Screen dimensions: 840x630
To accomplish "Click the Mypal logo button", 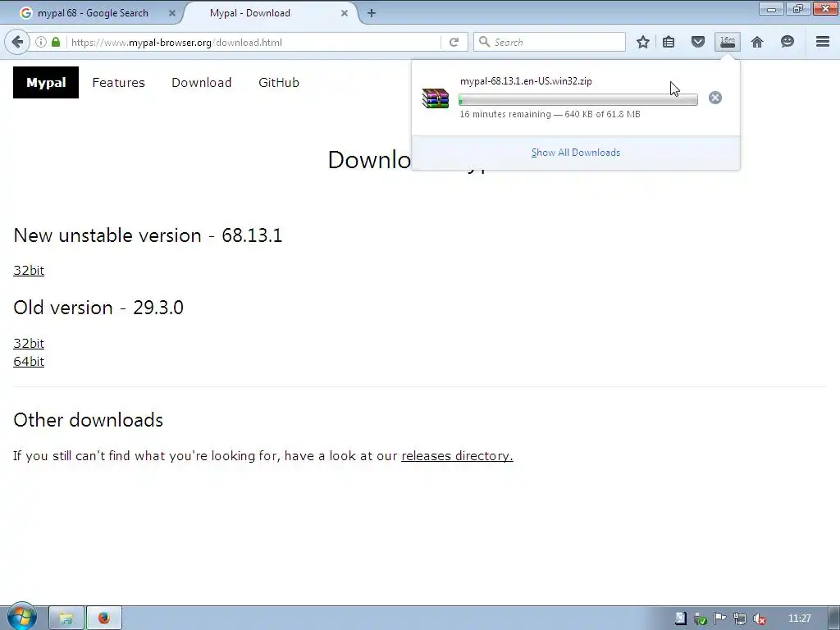I will point(46,83).
